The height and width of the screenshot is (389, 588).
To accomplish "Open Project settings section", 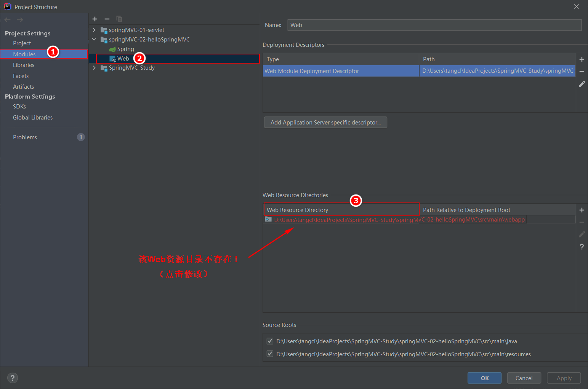I will click(x=22, y=43).
